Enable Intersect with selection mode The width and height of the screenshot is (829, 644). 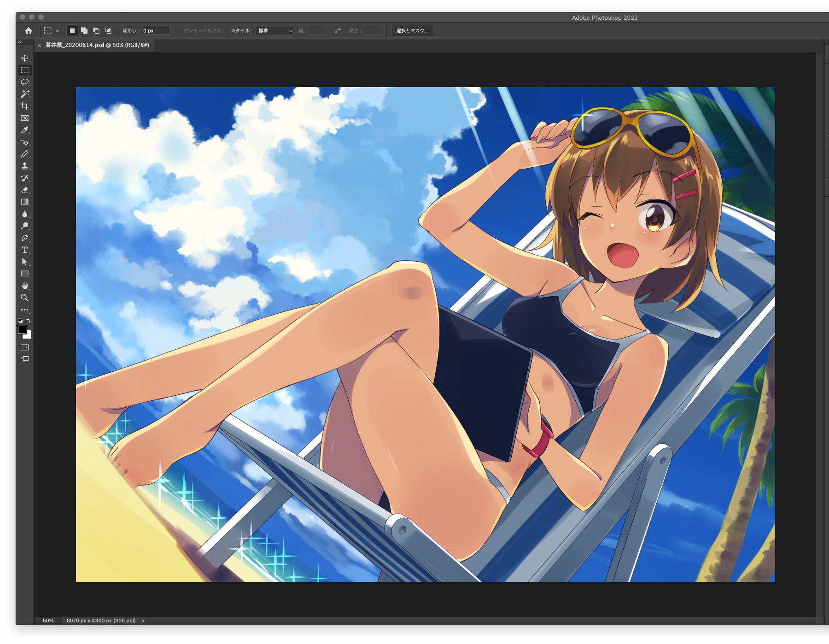pos(108,31)
